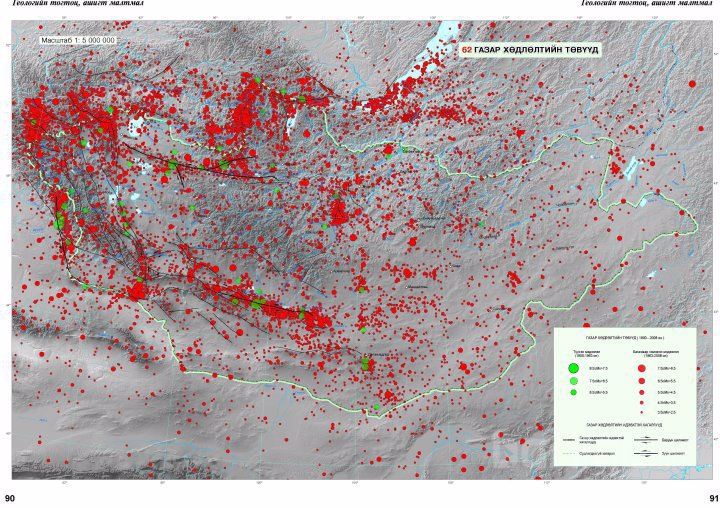Click the map title 'ГАЗАР ХӨДЛӨЛТИЙН ТӨВҮҮД'
The width and height of the screenshot is (720, 508).
click(x=537, y=48)
